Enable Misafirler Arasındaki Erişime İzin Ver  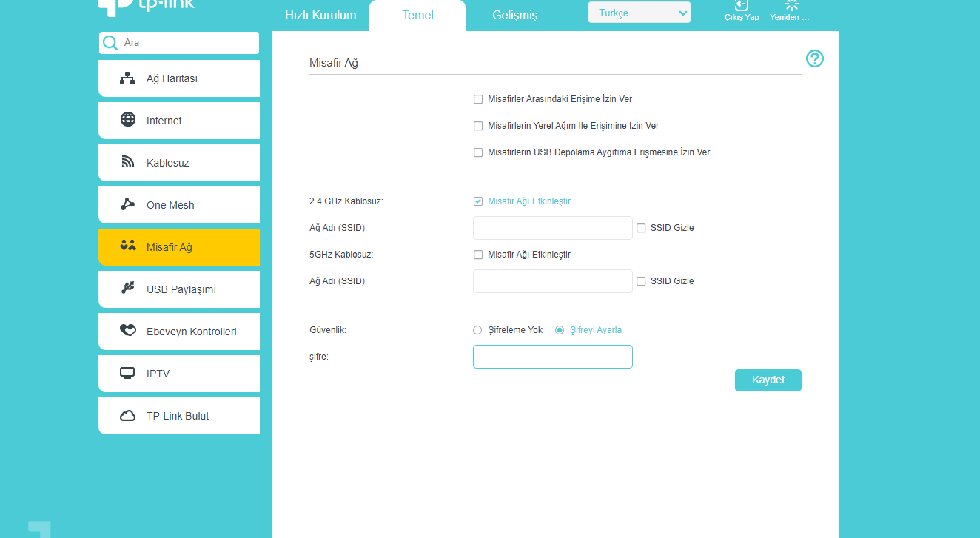point(478,99)
